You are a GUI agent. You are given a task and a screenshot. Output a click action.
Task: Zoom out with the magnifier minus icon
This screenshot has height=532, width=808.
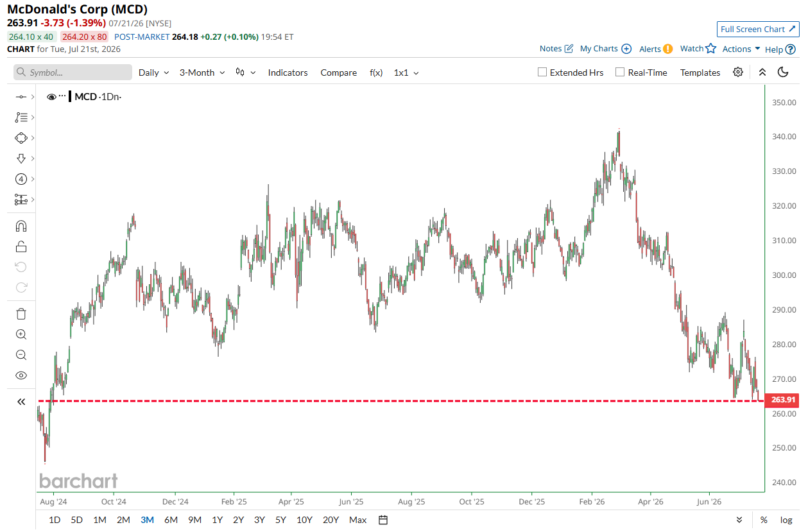point(21,355)
